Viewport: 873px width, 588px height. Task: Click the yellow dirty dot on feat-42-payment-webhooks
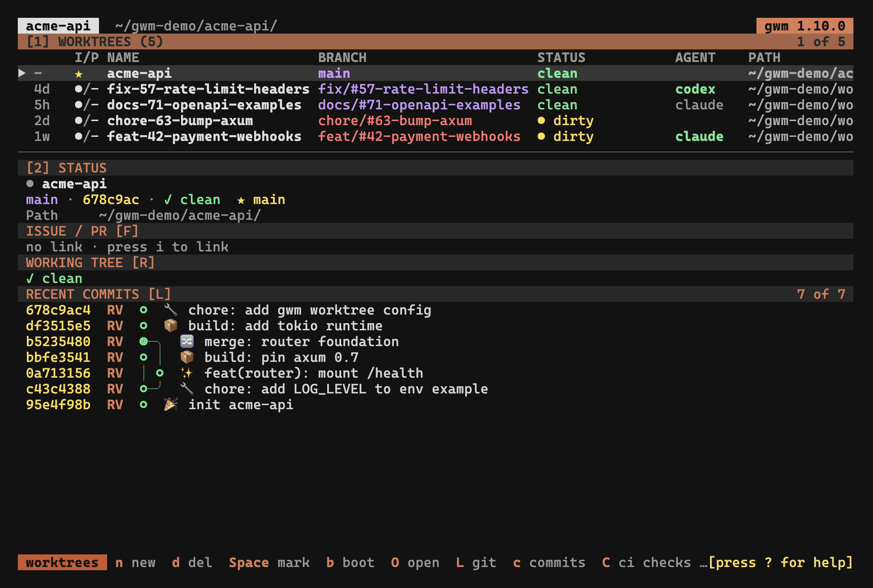pos(541,136)
